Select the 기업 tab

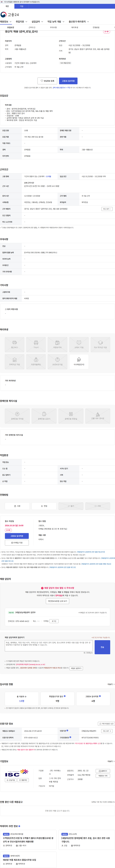21,6
